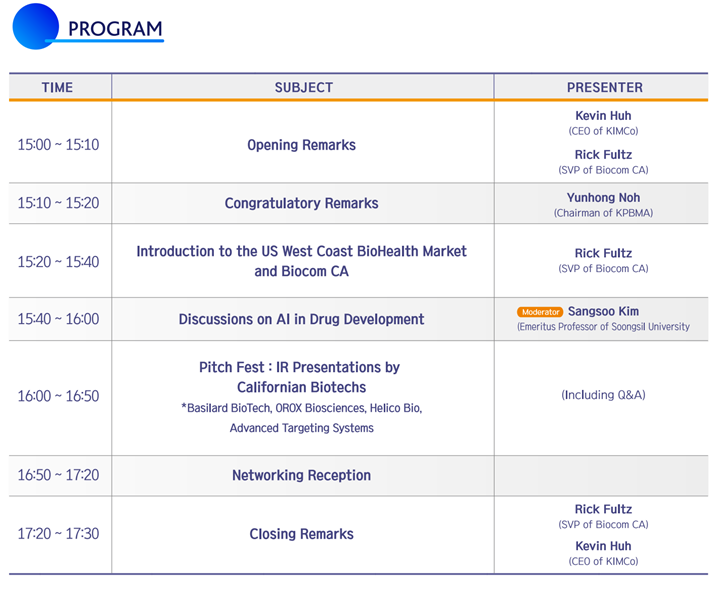
Task: Click Opening Remarks subject
Action: [x=301, y=145]
